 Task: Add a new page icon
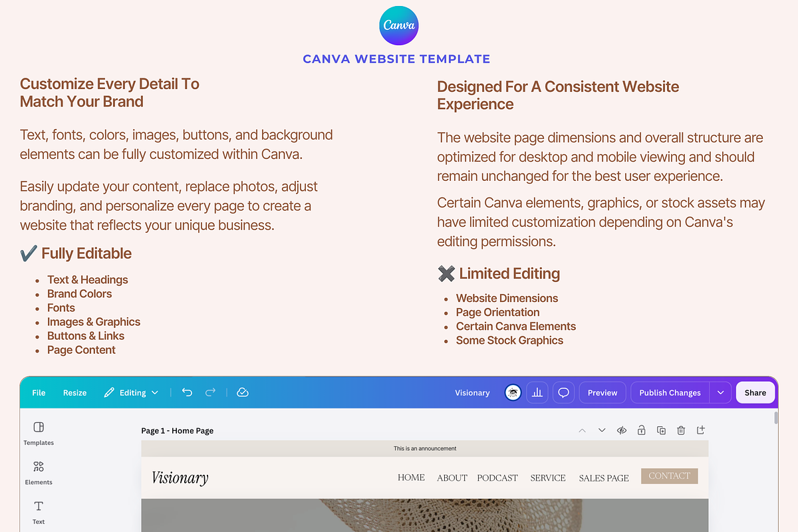coord(700,430)
